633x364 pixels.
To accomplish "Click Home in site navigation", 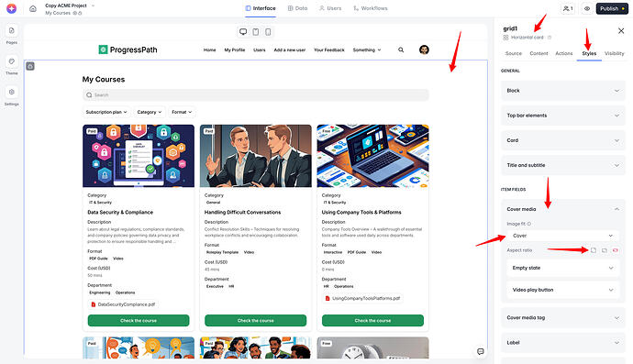I will [209, 50].
